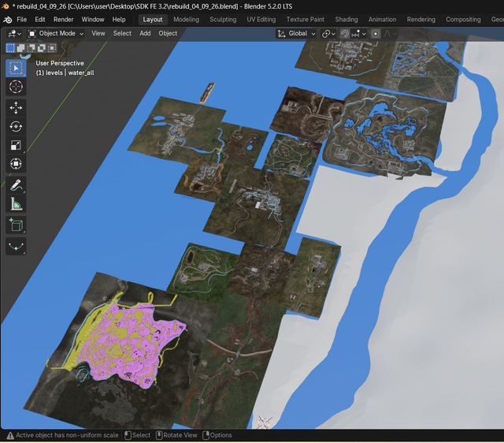Choose the intersect selection mode icon

coord(52,48)
